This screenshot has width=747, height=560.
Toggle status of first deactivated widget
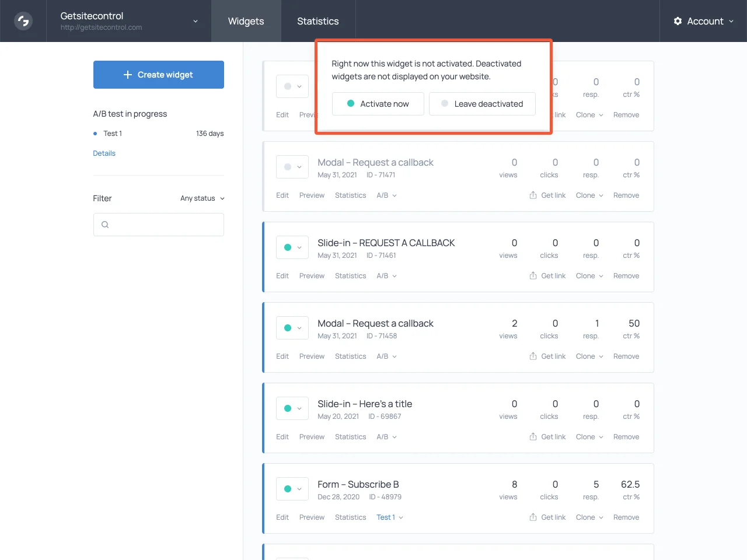tap(292, 86)
